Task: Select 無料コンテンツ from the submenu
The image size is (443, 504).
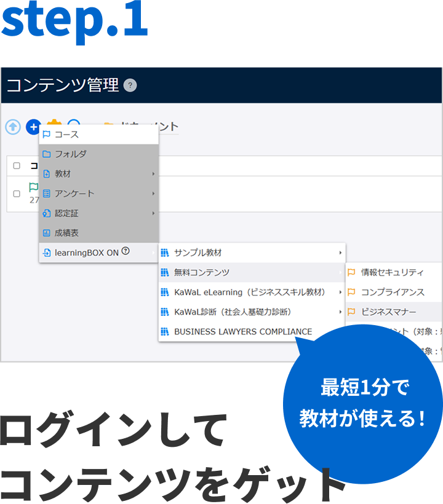Action: [x=202, y=272]
